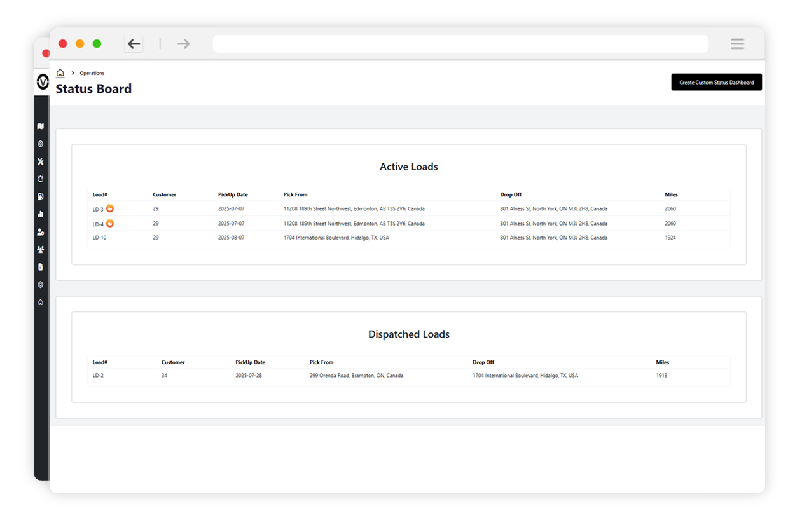The width and height of the screenshot is (795, 532).
Task: Click the flame icon beside LD-3
Action: (x=111, y=208)
